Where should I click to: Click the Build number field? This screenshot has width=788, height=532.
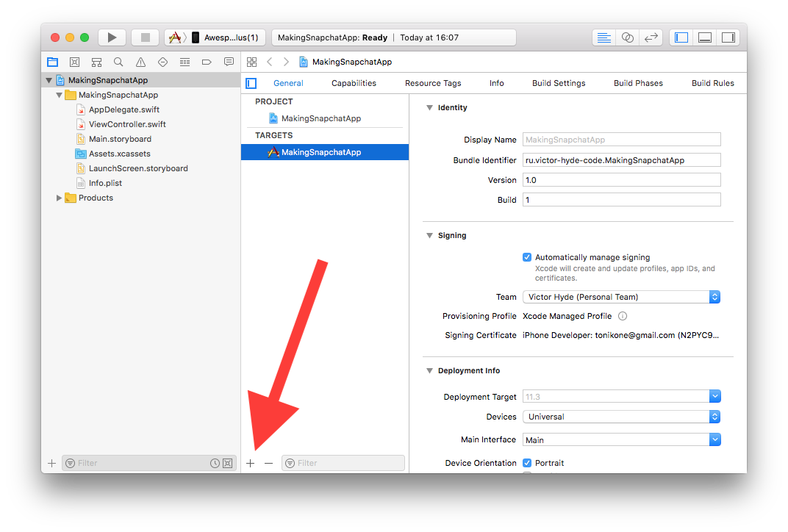622,200
